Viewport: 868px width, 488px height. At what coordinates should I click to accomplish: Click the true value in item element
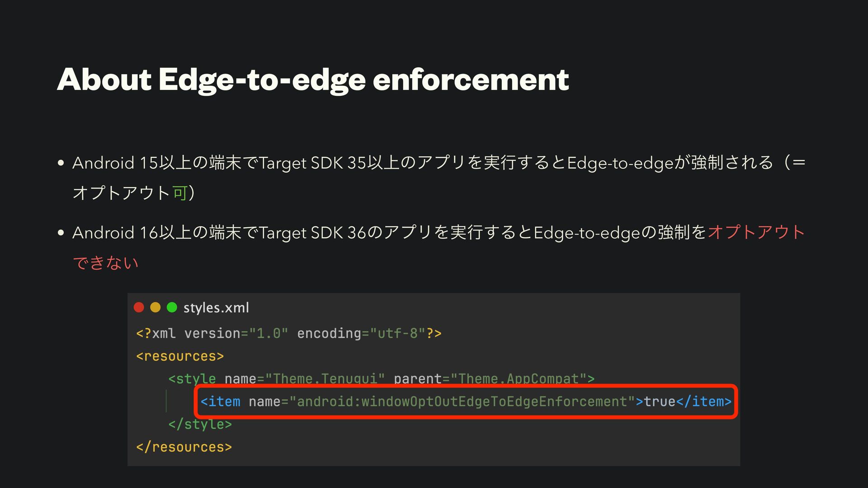[x=659, y=401]
